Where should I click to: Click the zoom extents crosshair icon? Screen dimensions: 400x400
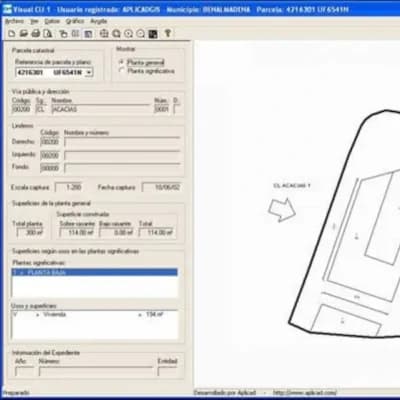[104, 33]
